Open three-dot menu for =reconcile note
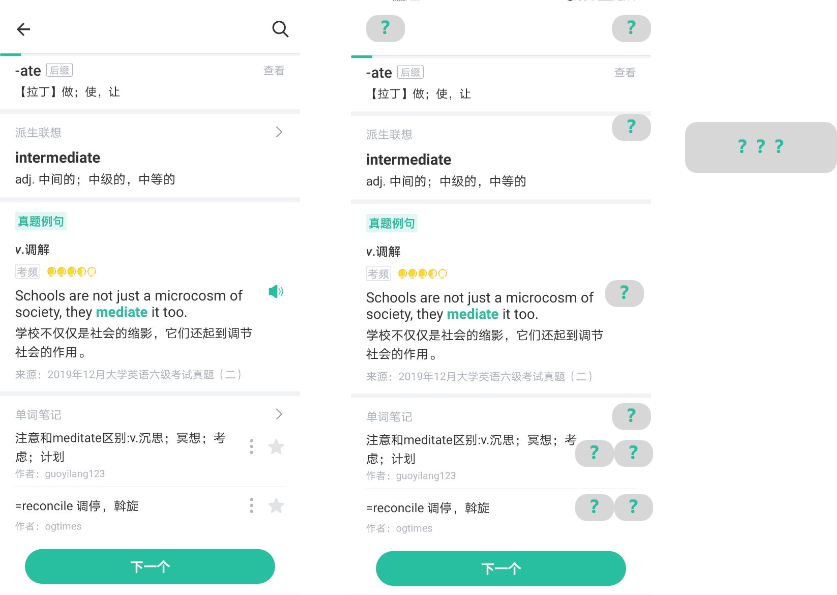837x595 pixels. pos(251,505)
